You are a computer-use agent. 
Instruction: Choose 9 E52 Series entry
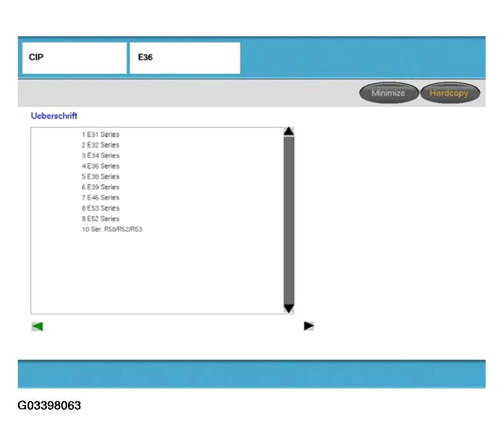pyautogui.click(x=100, y=219)
